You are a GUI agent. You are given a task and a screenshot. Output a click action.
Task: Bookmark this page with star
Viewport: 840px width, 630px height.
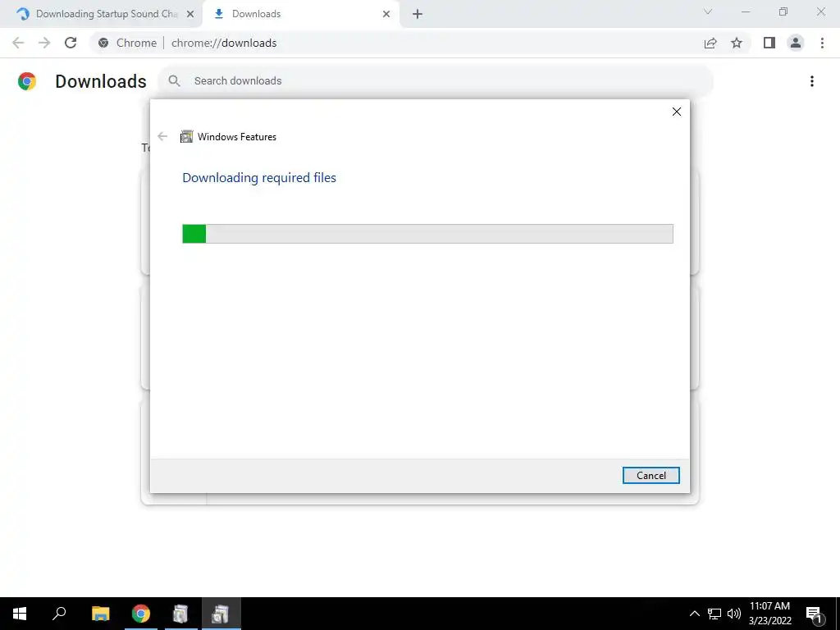(737, 43)
